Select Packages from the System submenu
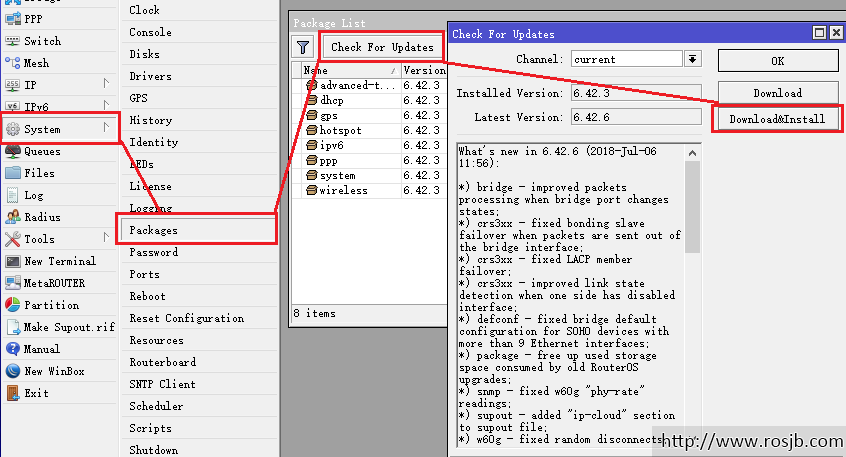The image size is (846, 457). click(153, 230)
